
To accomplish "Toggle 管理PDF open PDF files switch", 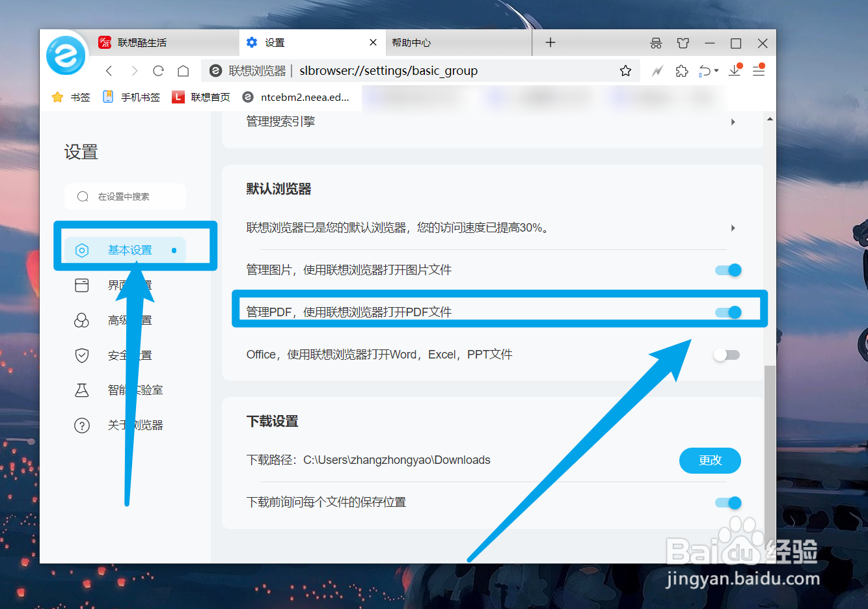I will pos(728,312).
